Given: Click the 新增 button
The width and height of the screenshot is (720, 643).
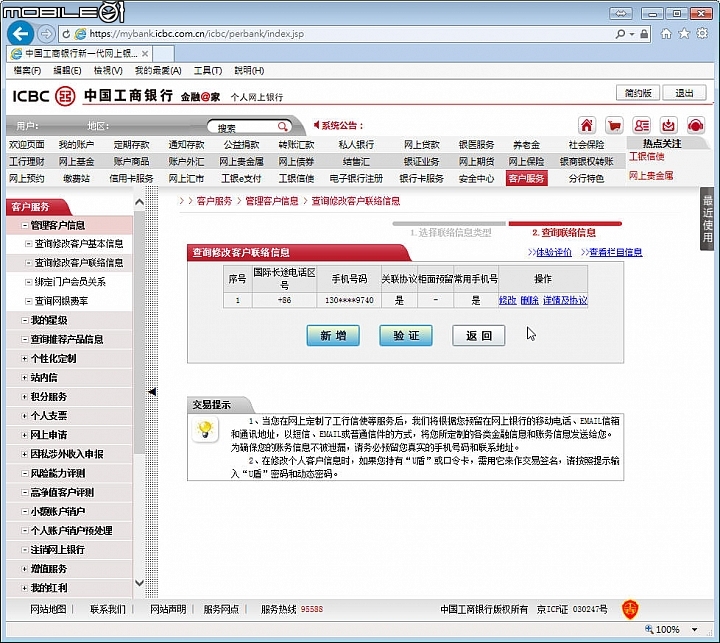Looking at the screenshot, I should tap(333, 336).
